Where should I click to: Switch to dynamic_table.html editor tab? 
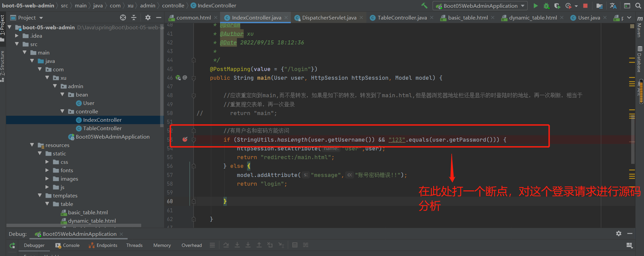[x=533, y=17]
